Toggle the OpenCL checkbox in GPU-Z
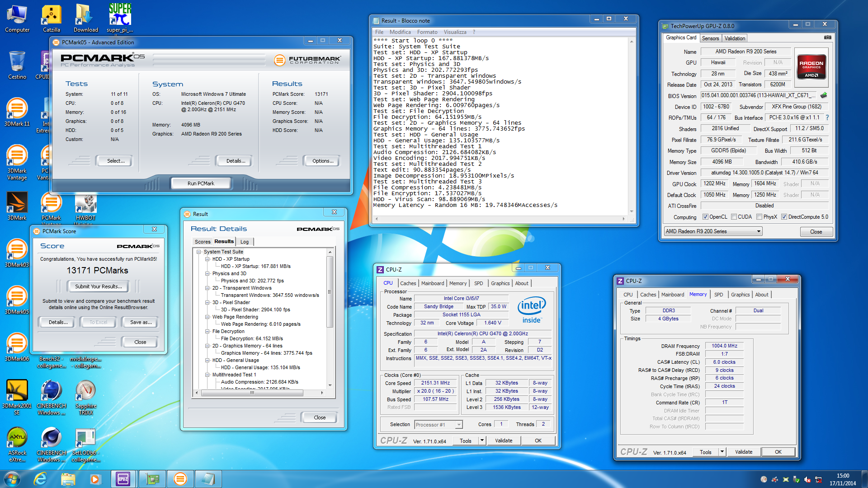 pos(705,217)
